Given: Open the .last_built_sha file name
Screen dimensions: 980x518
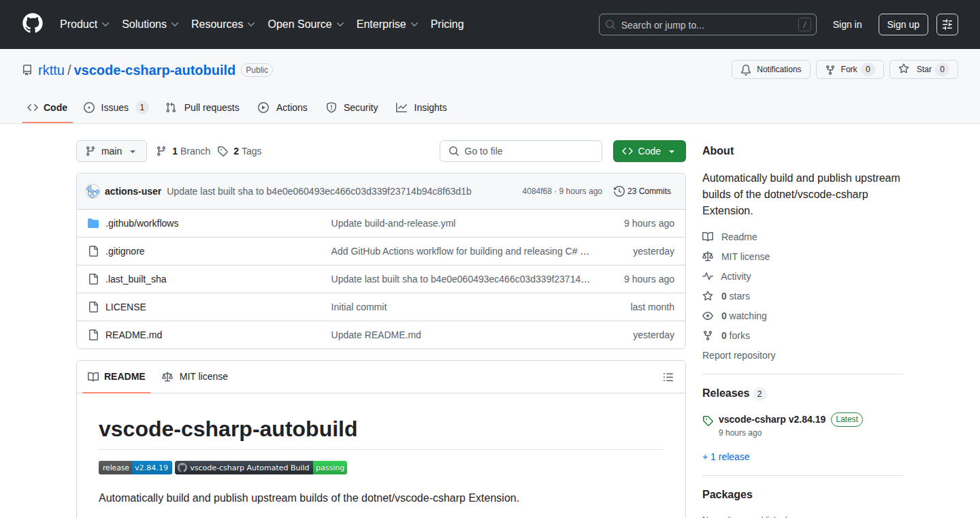Looking at the screenshot, I should click(x=136, y=279).
